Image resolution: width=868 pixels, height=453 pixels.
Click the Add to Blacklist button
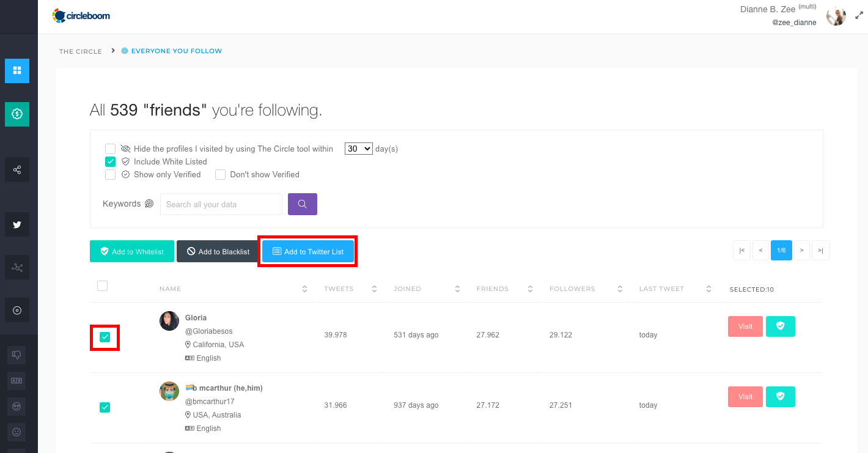[x=218, y=251]
